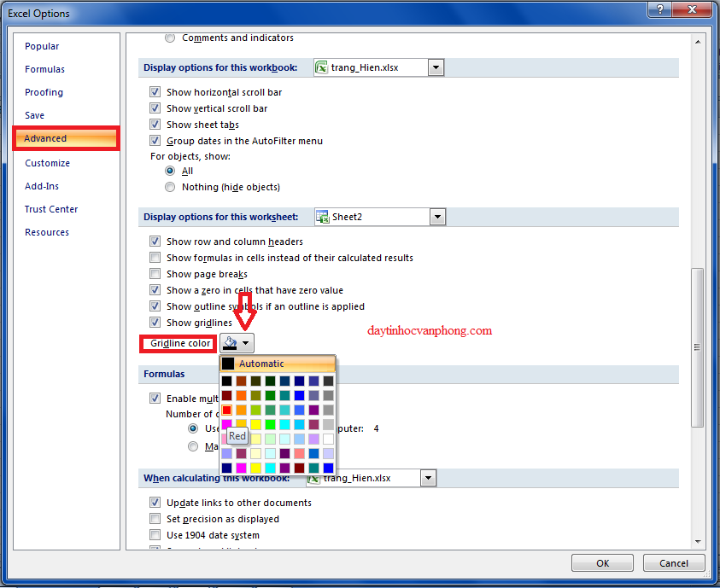
Task: Toggle Show a zero in cells checkbox
Action: [x=155, y=290]
